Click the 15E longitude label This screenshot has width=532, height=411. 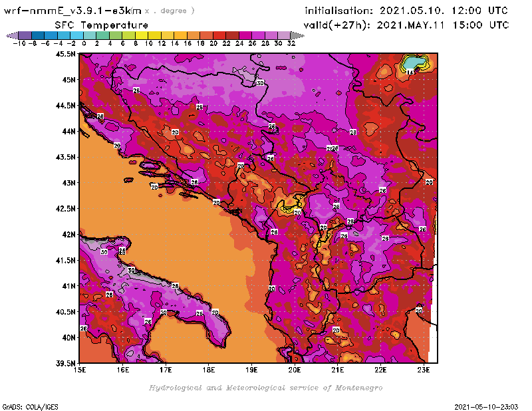(x=80, y=370)
